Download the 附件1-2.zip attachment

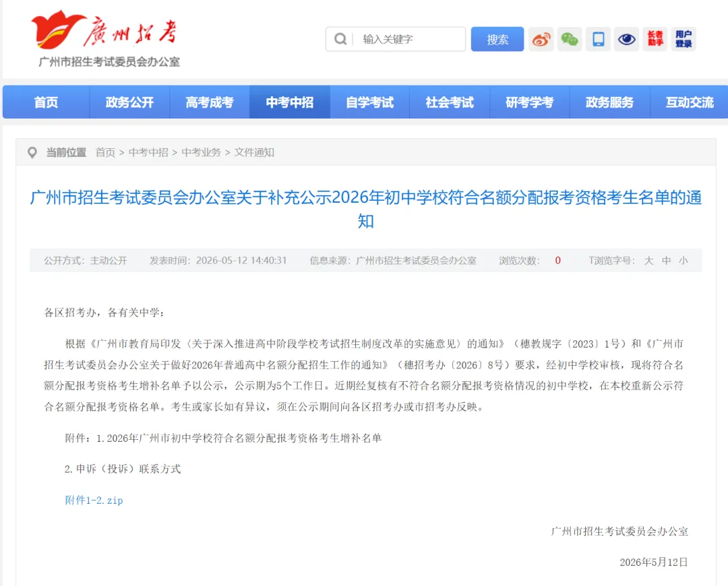(x=94, y=500)
